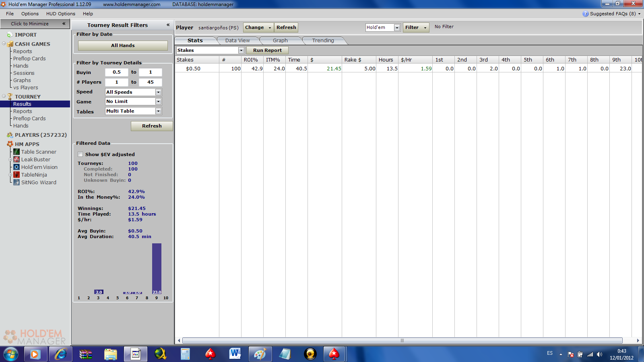Click the Run Report button
Viewport: 644px width, 362px height.
267,50
